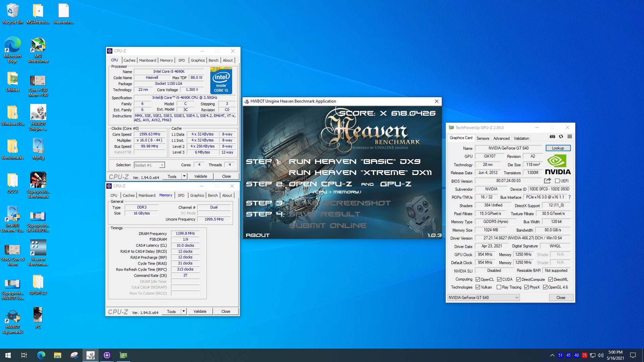Screen dimensions: 644x362
Task: Open the GPUPI 3.2 folder
Action: point(38,285)
